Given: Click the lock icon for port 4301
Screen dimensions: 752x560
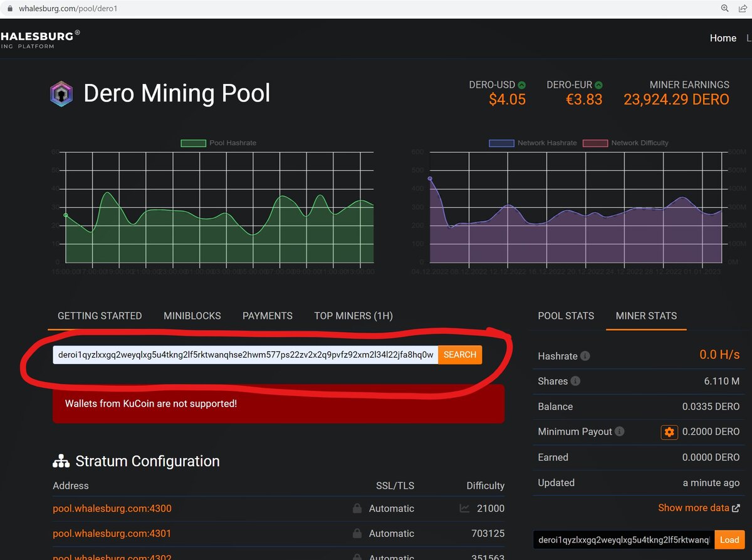Looking at the screenshot, I should click(357, 534).
